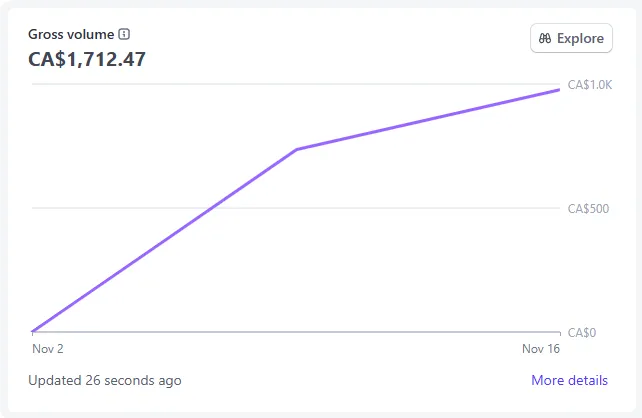Open the More details link

click(569, 380)
